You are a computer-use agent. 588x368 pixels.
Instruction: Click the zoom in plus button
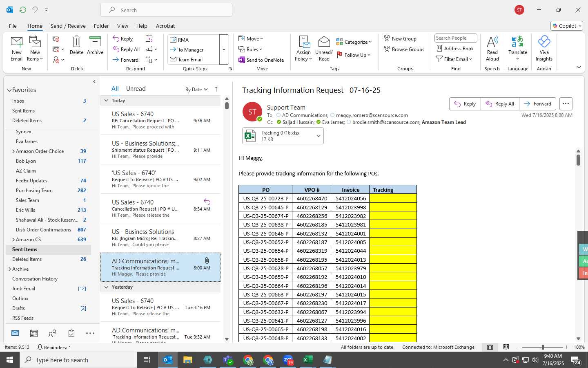(x=566, y=347)
